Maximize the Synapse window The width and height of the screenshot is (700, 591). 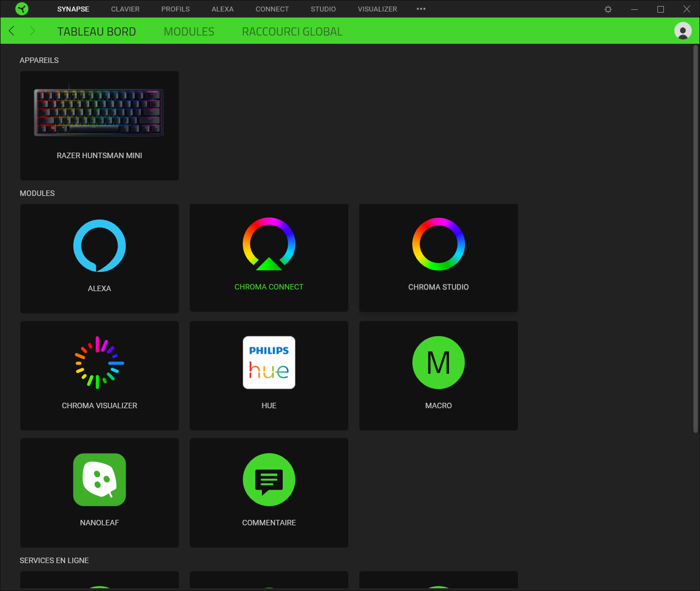pyautogui.click(x=661, y=9)
